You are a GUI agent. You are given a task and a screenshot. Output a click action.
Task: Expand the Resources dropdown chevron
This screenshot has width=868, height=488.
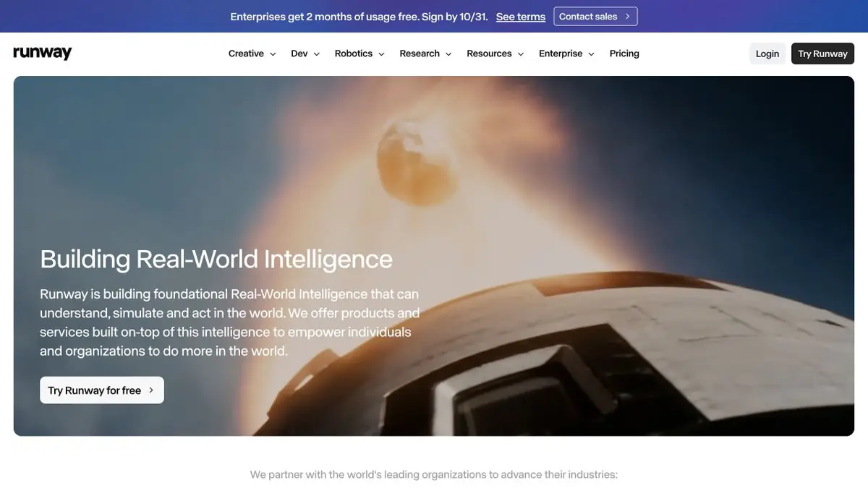pyautogui.click(x=520, y=54)
